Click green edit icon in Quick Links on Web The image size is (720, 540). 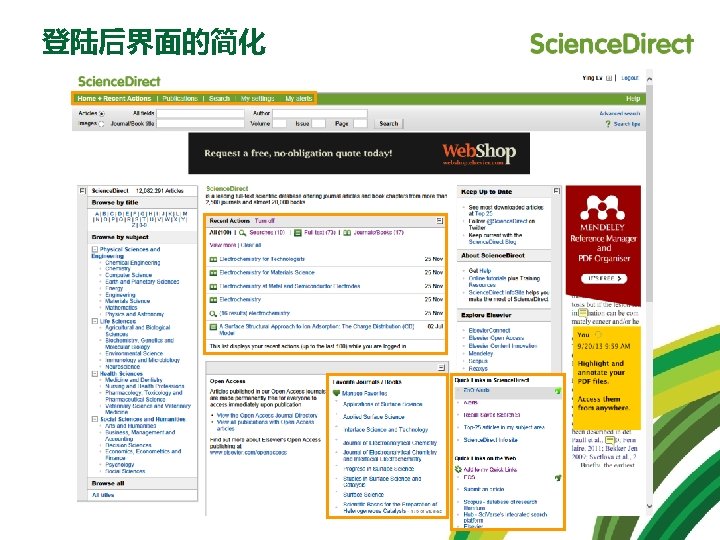(x=557, y=478)
